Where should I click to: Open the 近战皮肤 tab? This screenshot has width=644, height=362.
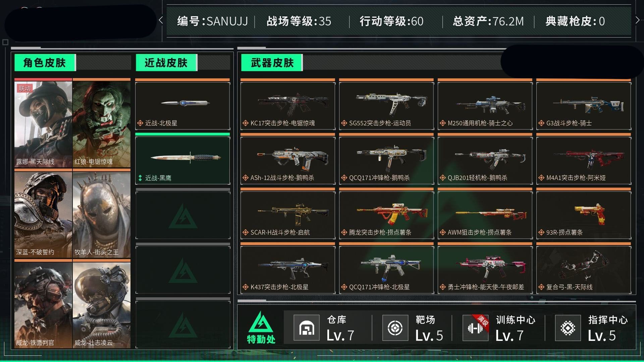pyautogui.click(x=166, y=63)
